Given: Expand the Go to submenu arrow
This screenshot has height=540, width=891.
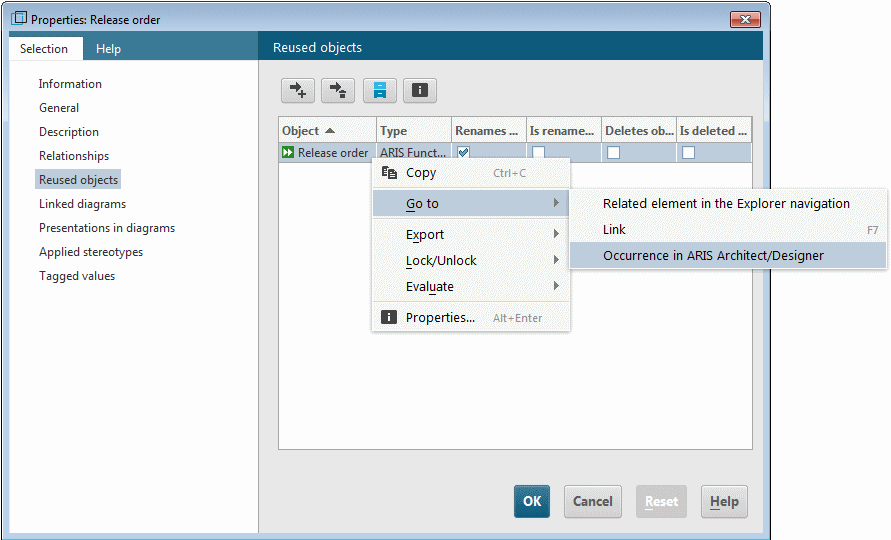Looking at the screenshot, I should click(x=556, y=203).
